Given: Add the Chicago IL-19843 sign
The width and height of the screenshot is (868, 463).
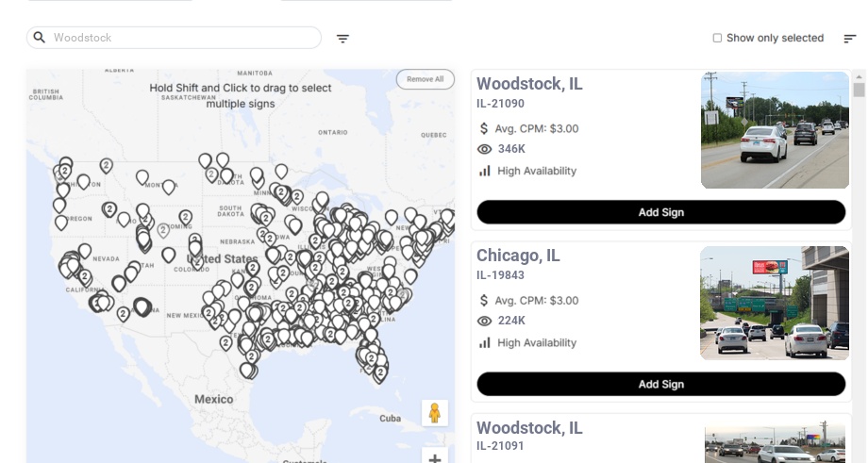Looking at the screenshot, I should click(661, 384).
